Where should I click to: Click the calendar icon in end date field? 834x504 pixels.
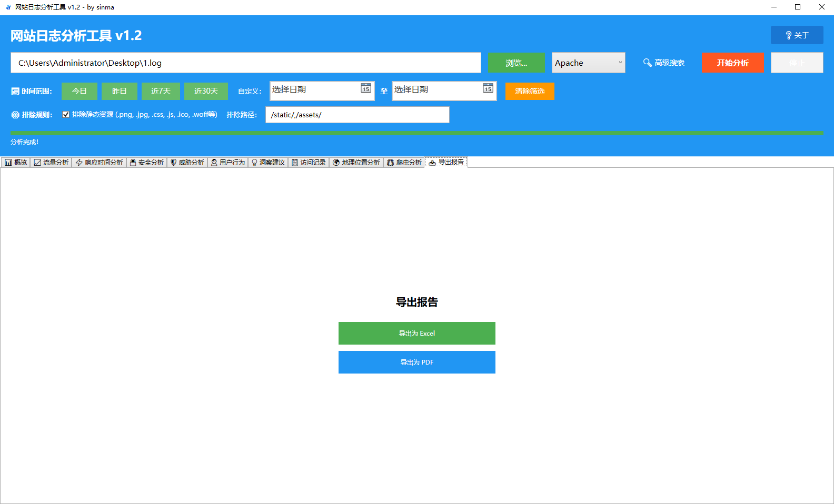click(x=488, y=88)
